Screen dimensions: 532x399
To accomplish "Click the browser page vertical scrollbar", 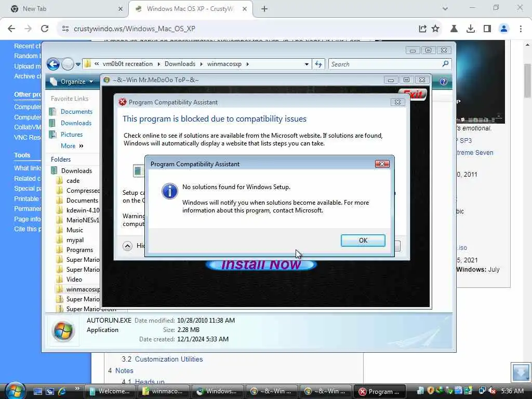I will (x=528, y=81).
